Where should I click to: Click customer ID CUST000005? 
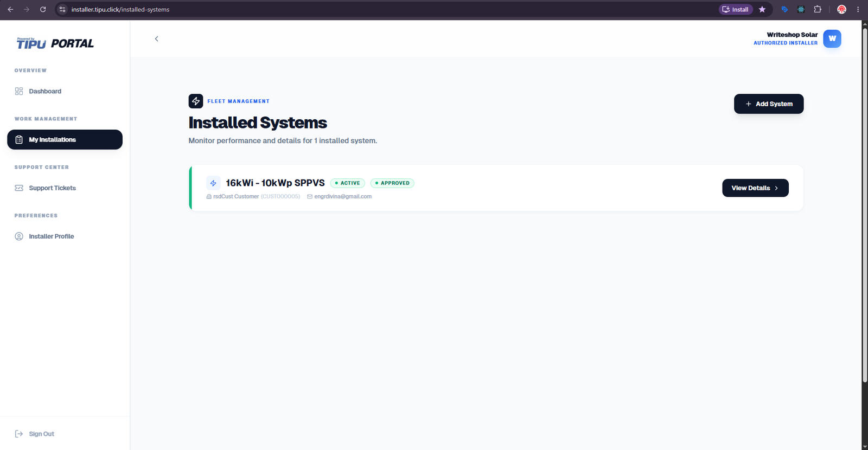pos(280,196)
